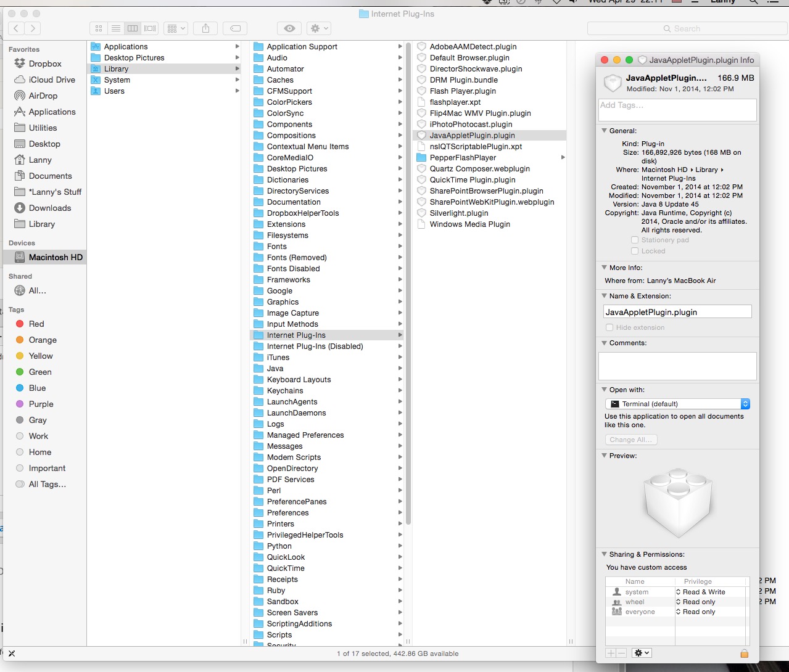Screen dimensions: 789x672
Task: Select the Orange tag in the sidebar
Action: pos(43,340)
